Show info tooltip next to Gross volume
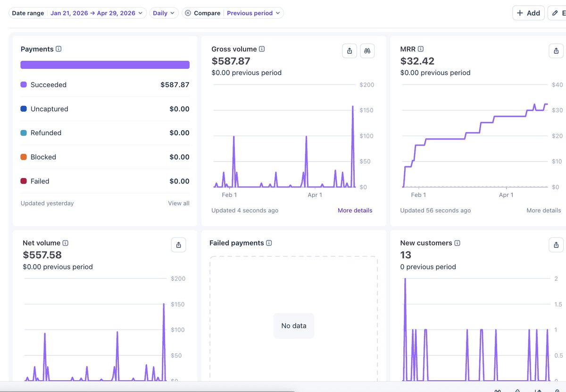 tap(262, 49)
